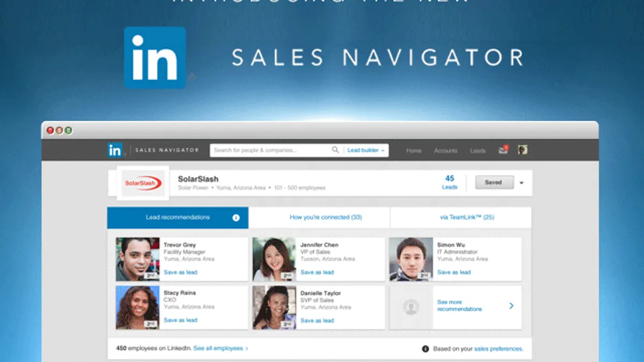Expand the arrow next to Saved button

point(521,183)
